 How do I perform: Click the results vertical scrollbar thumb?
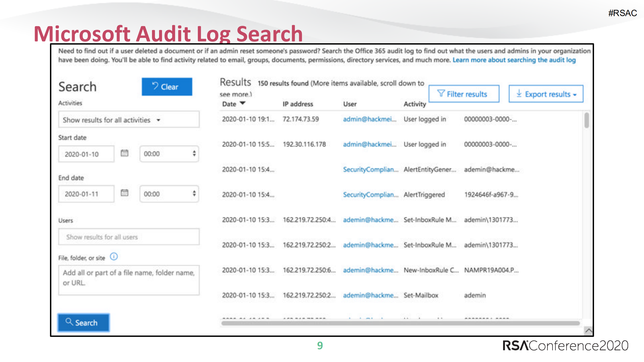(586, 120)
